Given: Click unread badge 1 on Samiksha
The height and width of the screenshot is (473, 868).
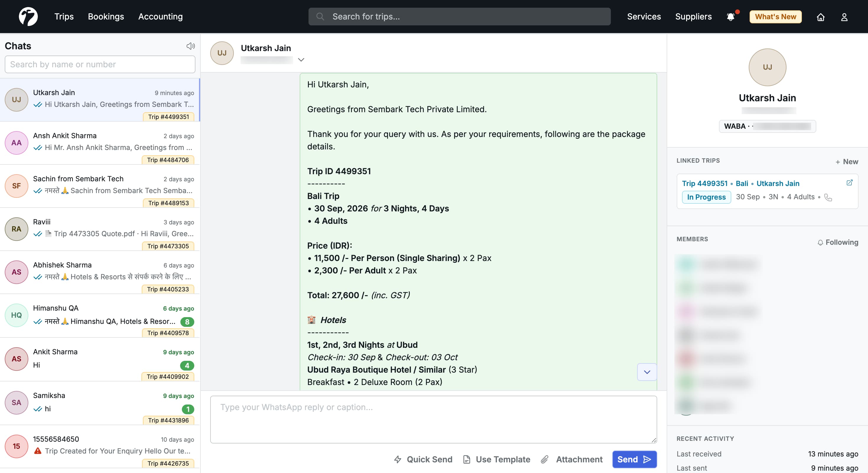Looking at the screenshot, I should [x=188, y=409].
